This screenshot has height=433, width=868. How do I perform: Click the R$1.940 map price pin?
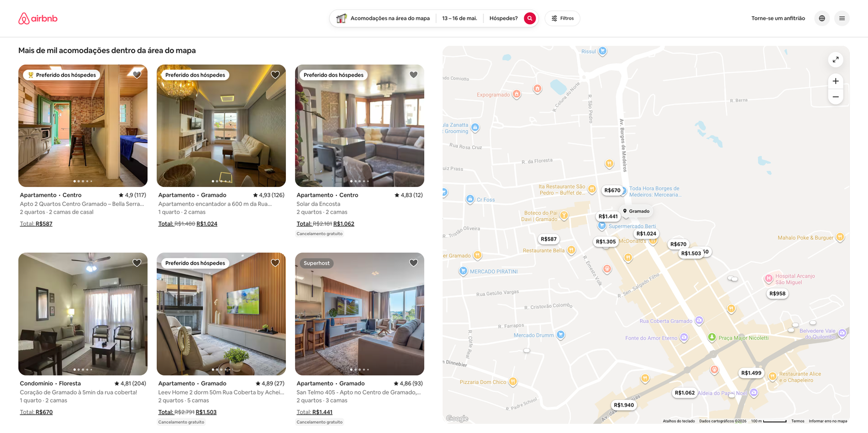coord(623,405)
